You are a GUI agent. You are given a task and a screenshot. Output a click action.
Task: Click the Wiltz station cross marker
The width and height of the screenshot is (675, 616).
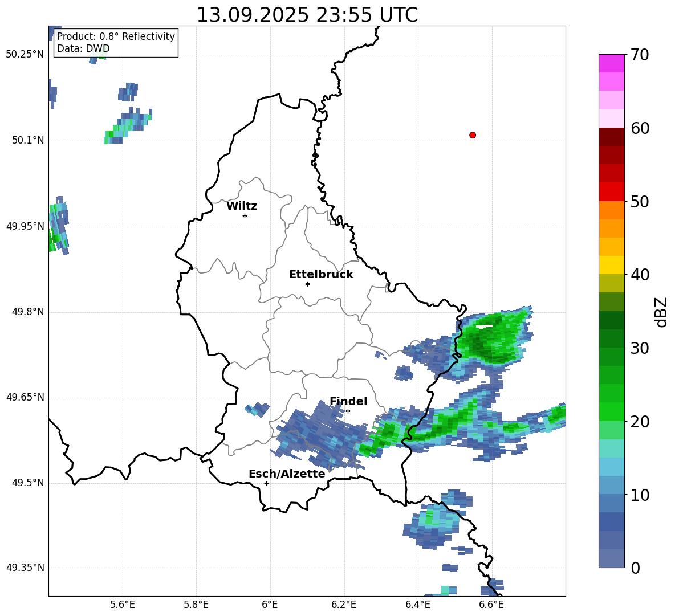(245, 215)
